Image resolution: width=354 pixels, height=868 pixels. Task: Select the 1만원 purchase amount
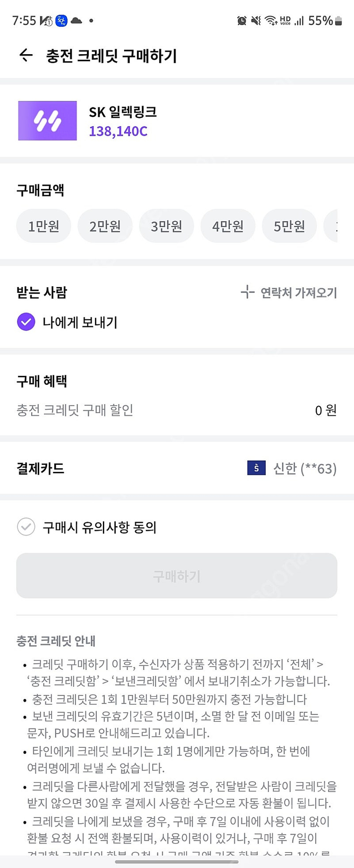[x=44, y=226]
